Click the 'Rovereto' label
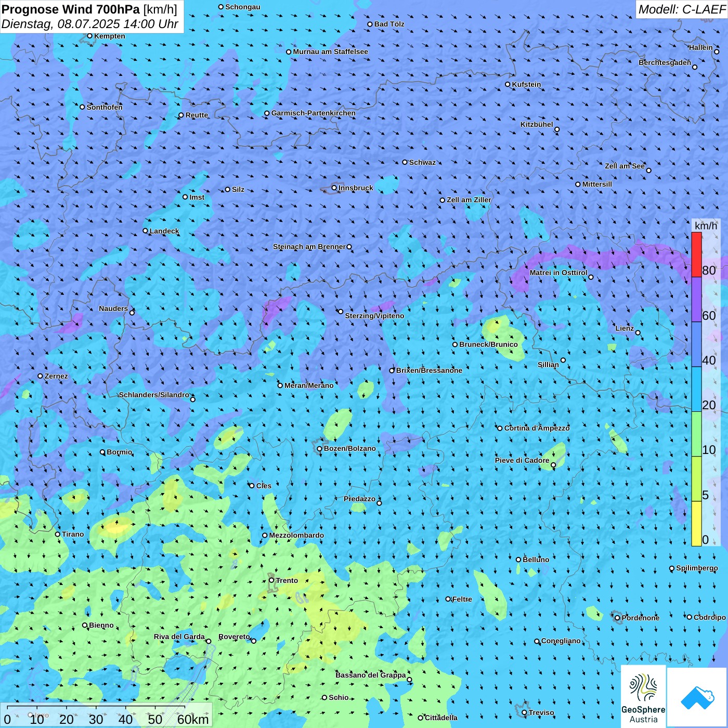The height and width of the screenshot is (728, 728). (234, 636)
